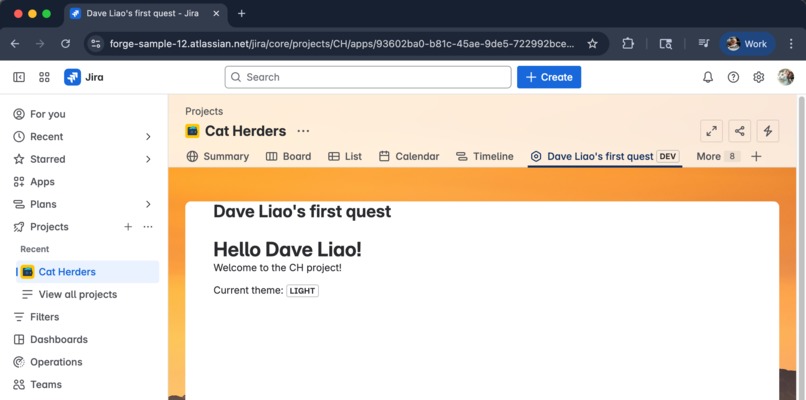Click the Jira logo
806x400 pixels.
pos(84,77)
